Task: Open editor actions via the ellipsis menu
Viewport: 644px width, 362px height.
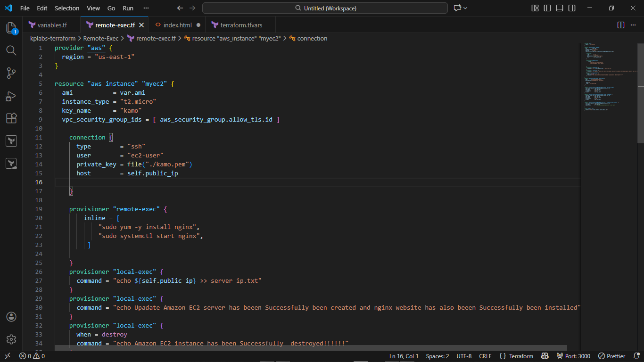Action: coord(634,25)
